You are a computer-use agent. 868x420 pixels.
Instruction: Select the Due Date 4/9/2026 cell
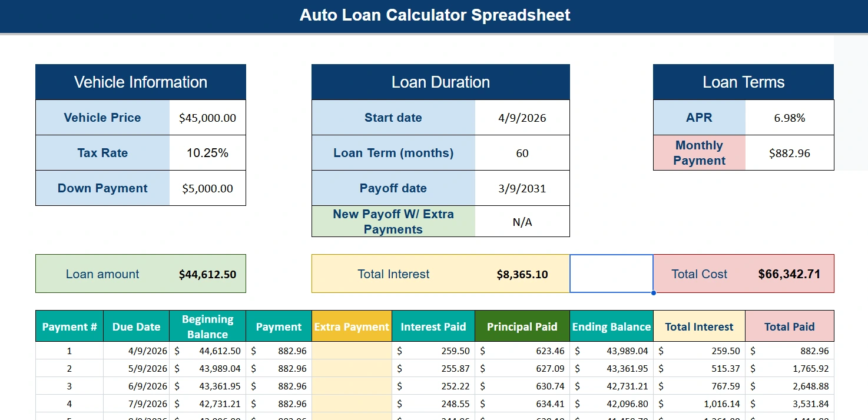(136, 350)
